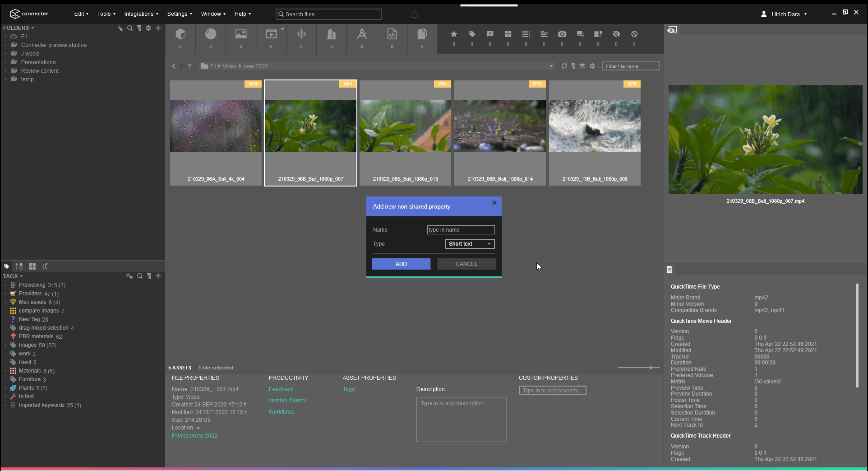Open the Integrations menu

pos(141,14)
